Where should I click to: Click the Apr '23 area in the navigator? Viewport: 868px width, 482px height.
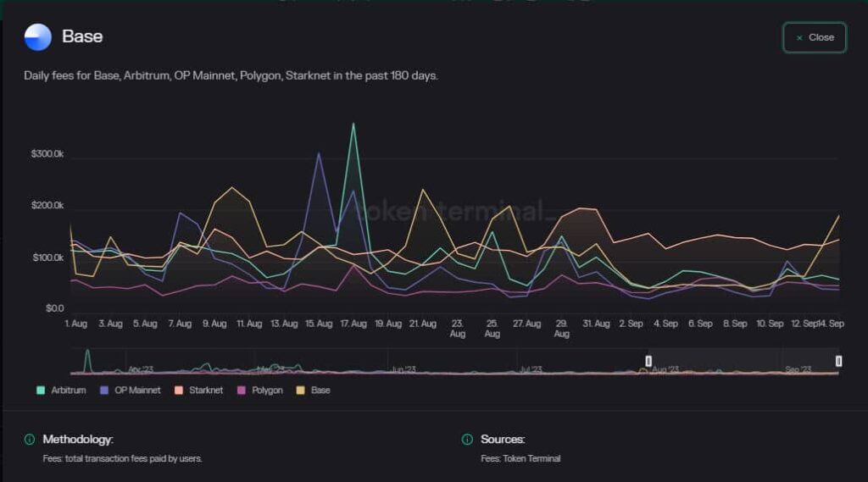(x=141, y=369)
